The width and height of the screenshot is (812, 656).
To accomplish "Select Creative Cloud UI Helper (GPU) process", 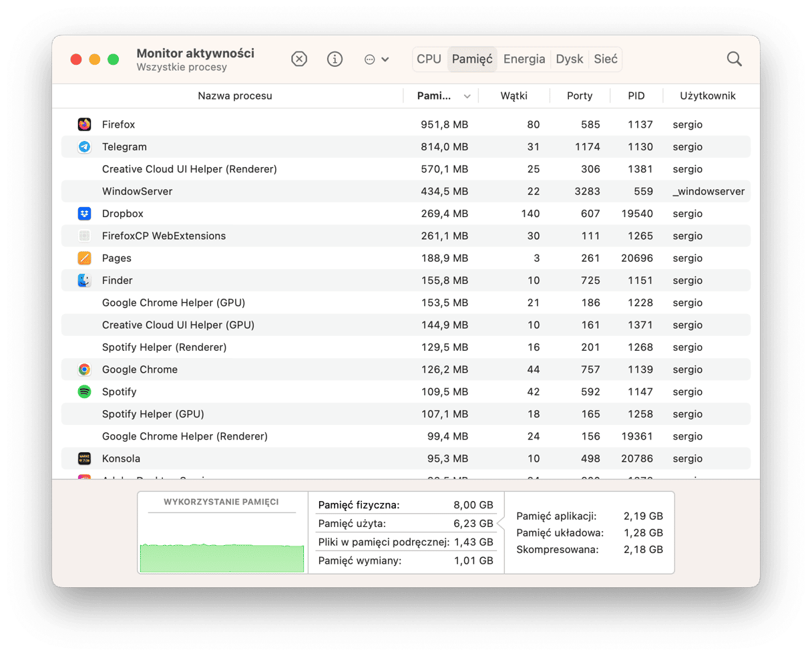I will [406, 325].
